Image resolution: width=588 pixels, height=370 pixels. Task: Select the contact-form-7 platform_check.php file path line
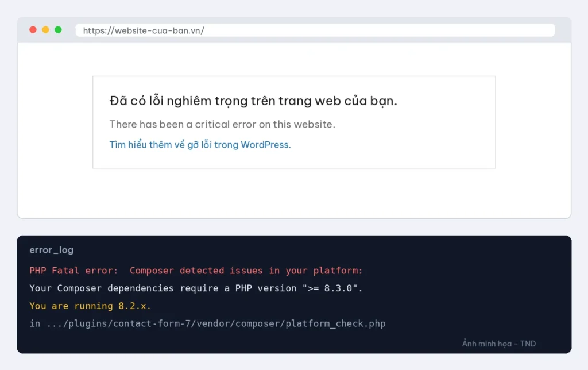coord(207,323)
